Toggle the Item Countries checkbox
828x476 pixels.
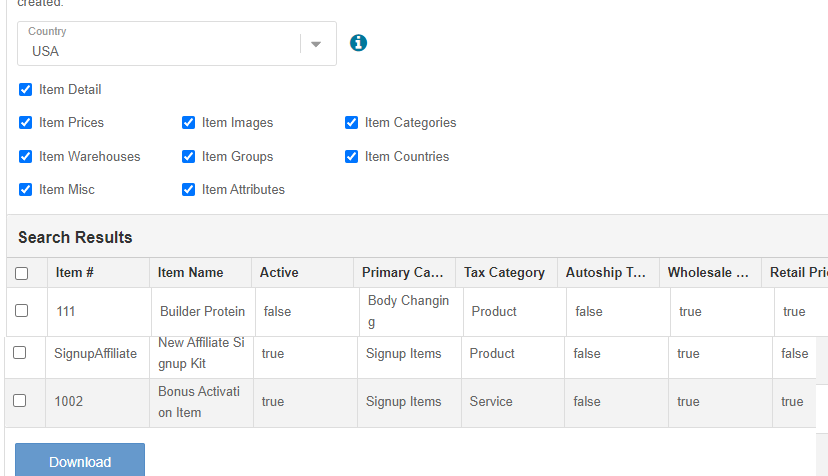tap(352, 157)
